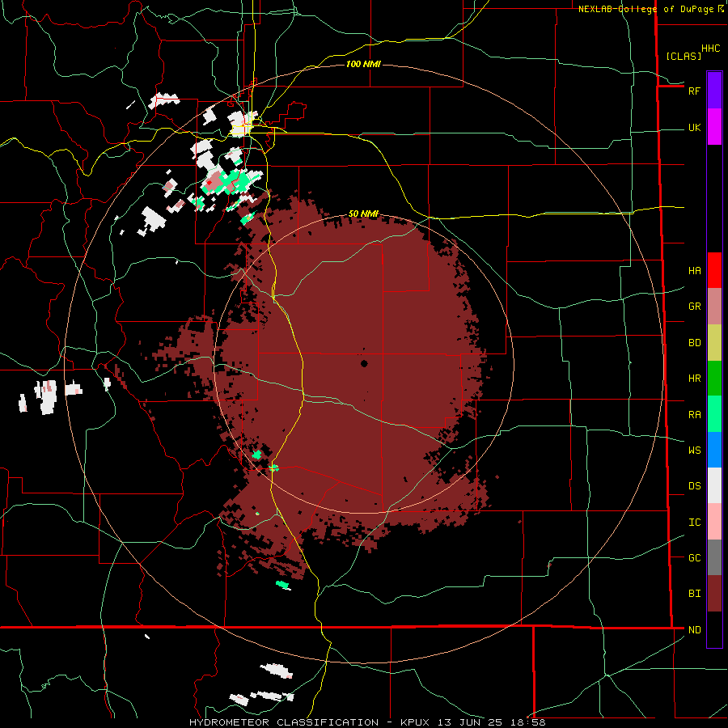Click the ND legend label

tap(694, 629)
